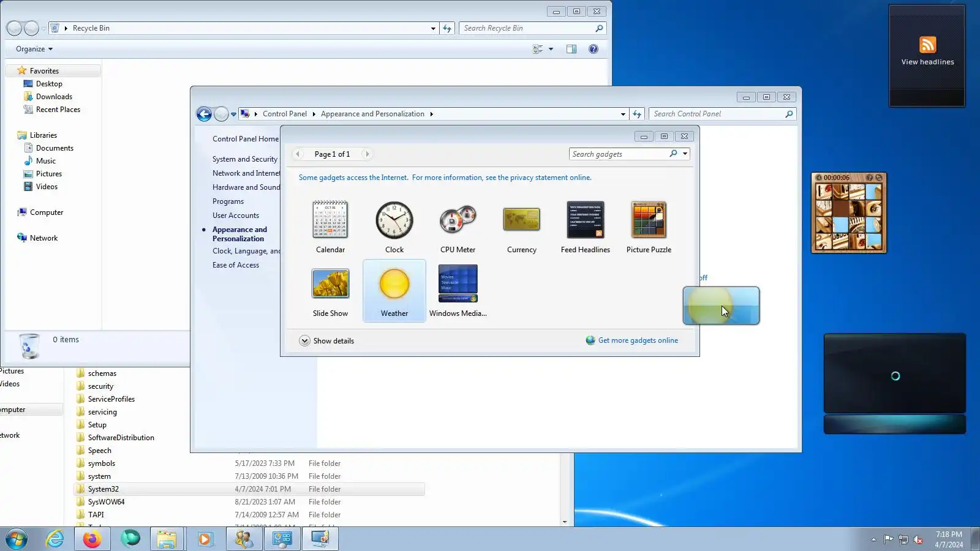
Task: Select the Music library in the navigation pane
Action: (46, 161)
